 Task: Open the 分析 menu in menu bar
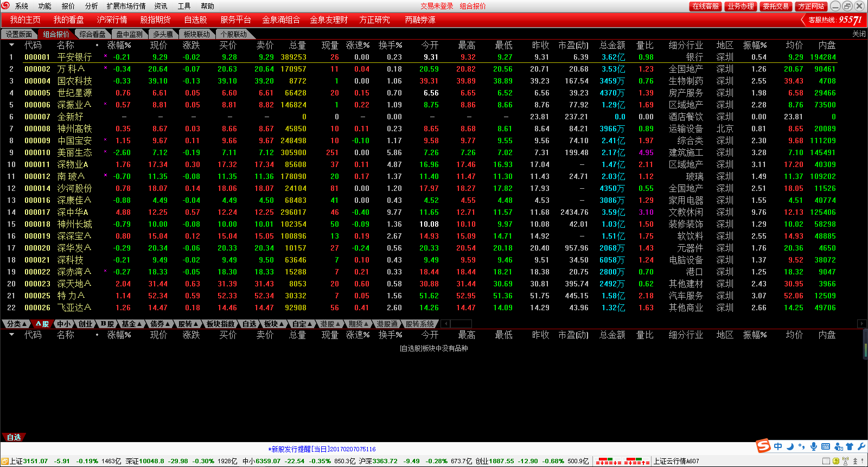[91, 6]
